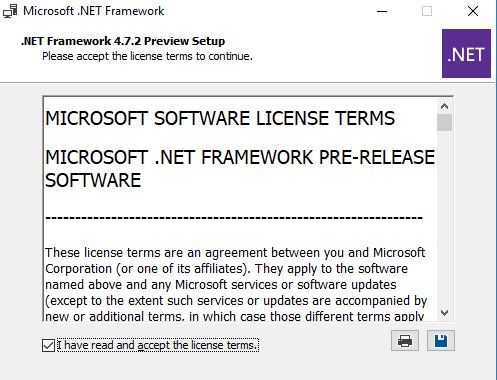Click the 'Microsoft .NET Framework' title bar text
The width and height of the screenshot is (497, 380).
[x=94, y=11]
